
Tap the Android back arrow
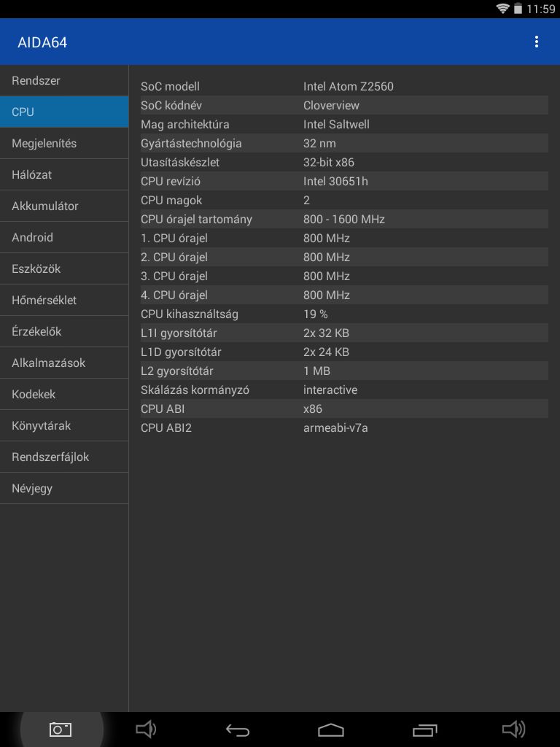(237, 729)
